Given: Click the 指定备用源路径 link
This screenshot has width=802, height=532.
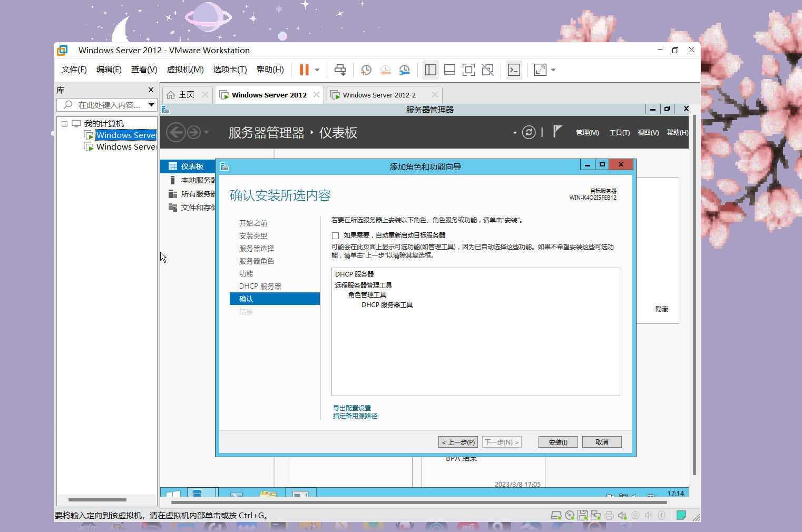Looking at the screenshot, I should [x=355, y=416].
